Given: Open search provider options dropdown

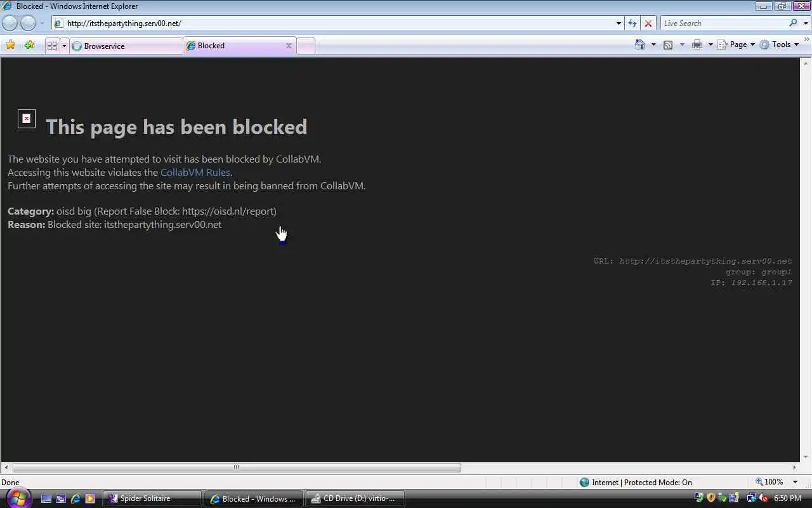Looking at the screenshot, I should pyautogui.click(x=806, y=23).
